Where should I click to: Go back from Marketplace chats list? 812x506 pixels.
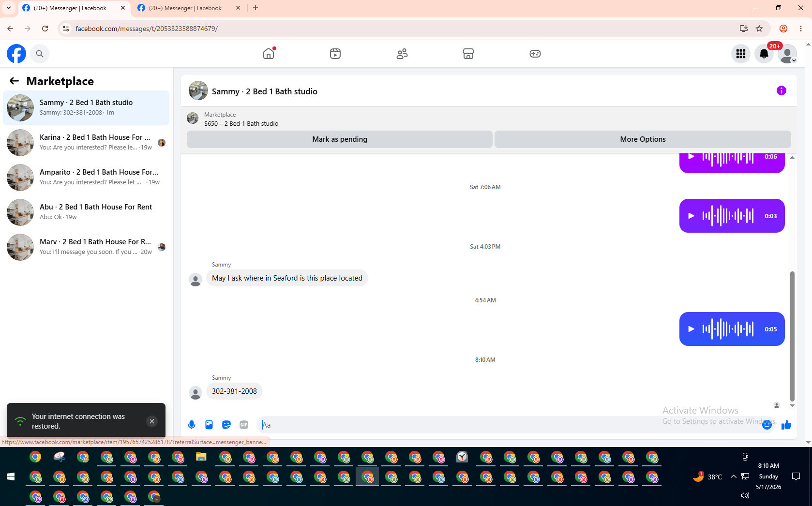point(14,81)
